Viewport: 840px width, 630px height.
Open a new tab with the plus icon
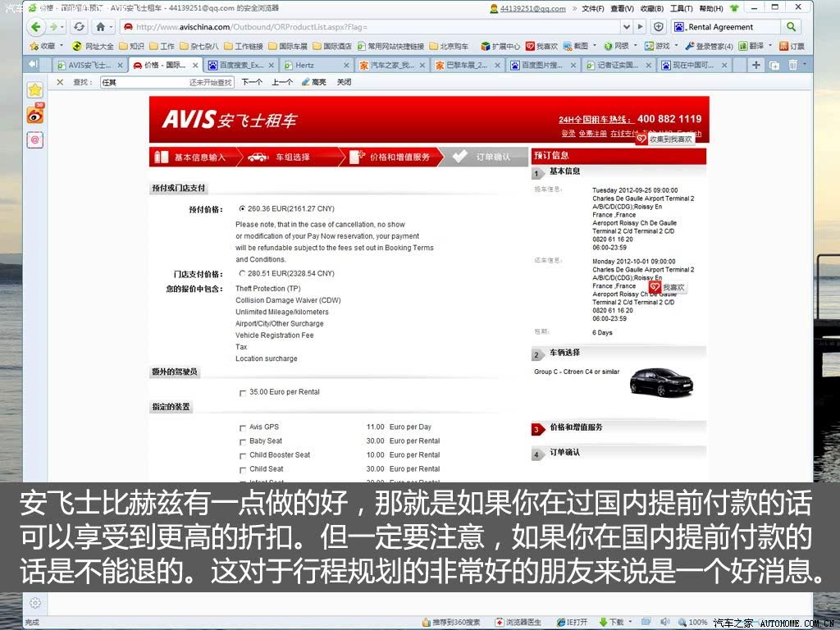pos(756,65)
